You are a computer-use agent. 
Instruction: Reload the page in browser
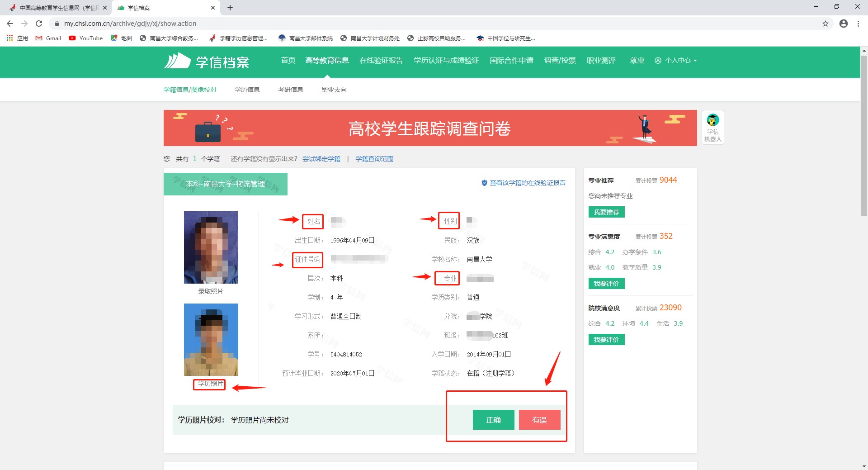click(x=39, y=24)
